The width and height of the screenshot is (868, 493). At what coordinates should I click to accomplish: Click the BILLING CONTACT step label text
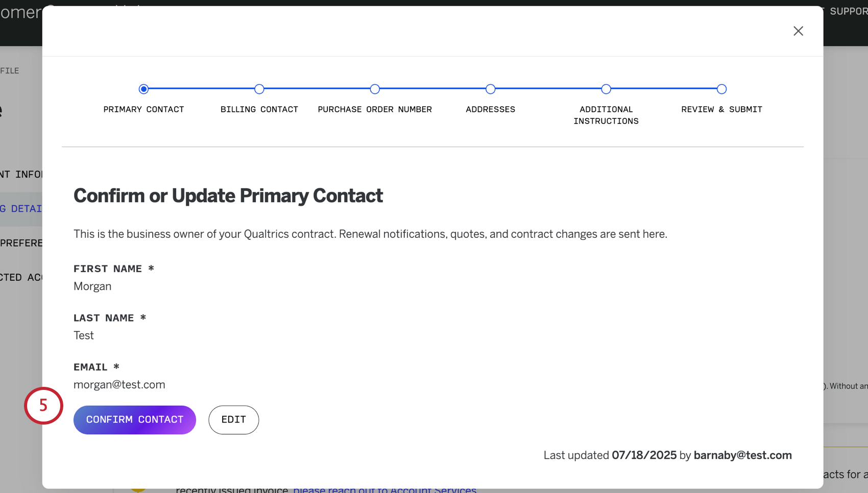259,109
